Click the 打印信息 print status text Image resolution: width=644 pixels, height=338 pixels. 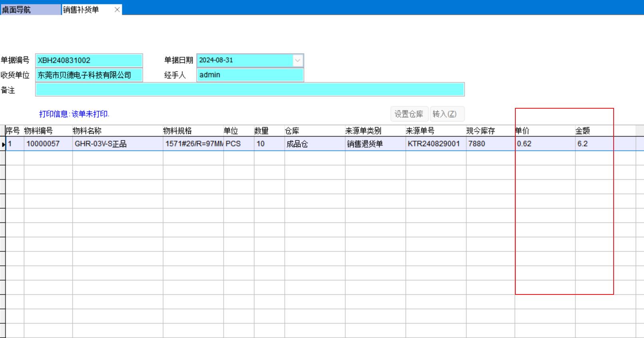coord(74,114)
